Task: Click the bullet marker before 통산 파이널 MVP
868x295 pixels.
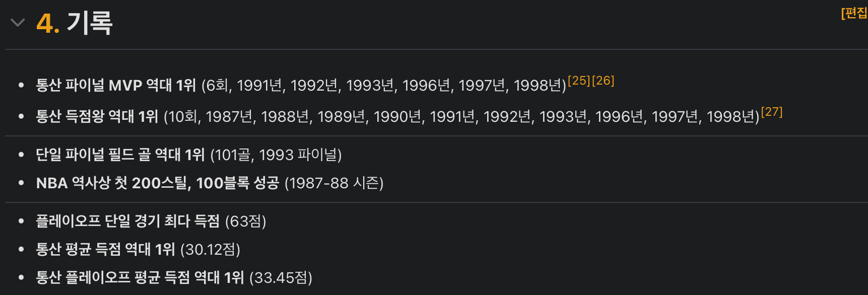Action: (21, 86)
